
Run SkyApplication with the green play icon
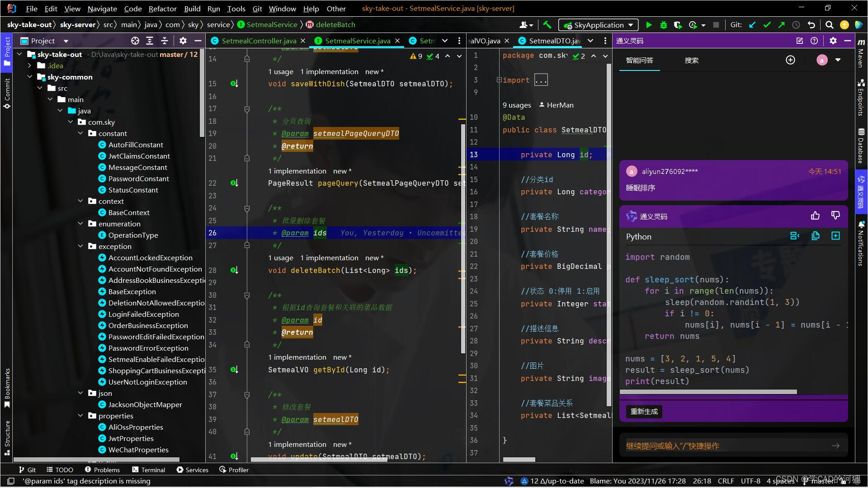coord(649,25)
